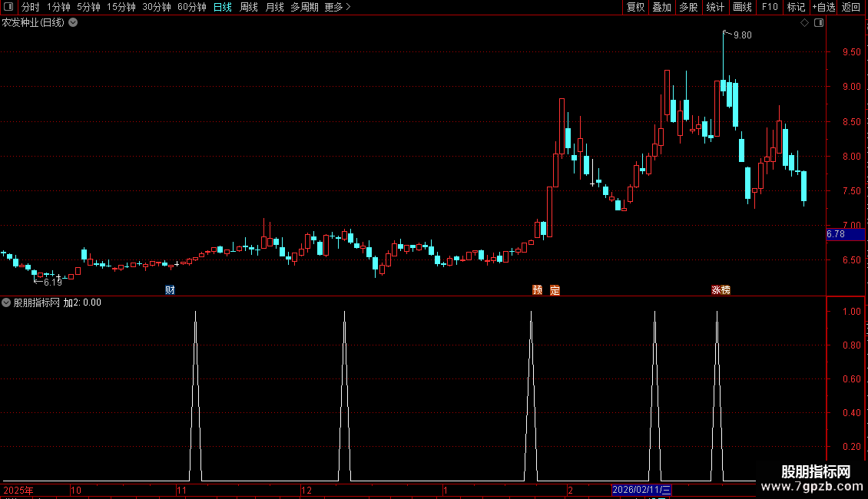This screenshot has height=499, width=868.
Task: Click the 2026/02/11 date label on timeline
Action: pyautogui.click(x=641, y=490)
